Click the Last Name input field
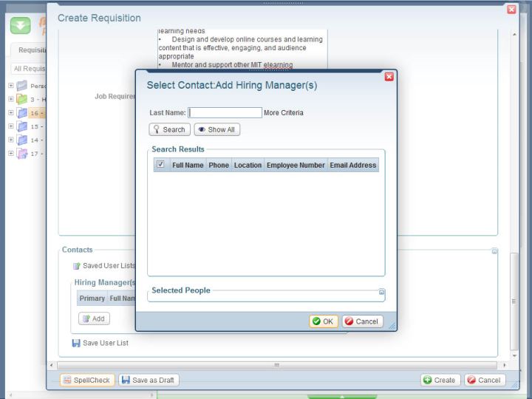Viewport: 532px width, 399px height. click(225, 113)
